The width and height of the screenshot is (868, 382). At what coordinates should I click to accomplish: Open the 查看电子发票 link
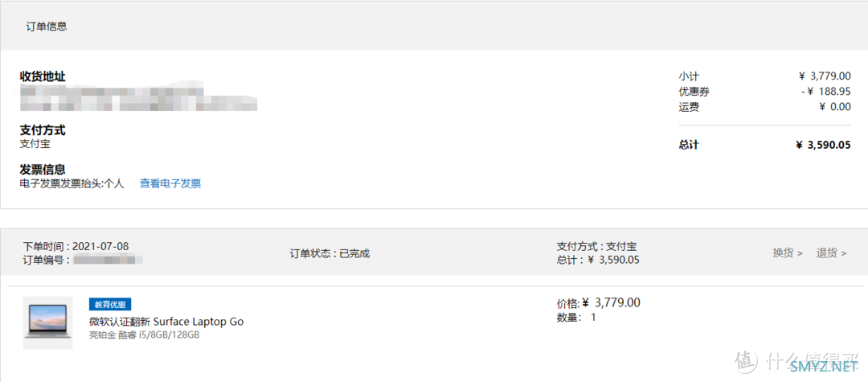170,184
